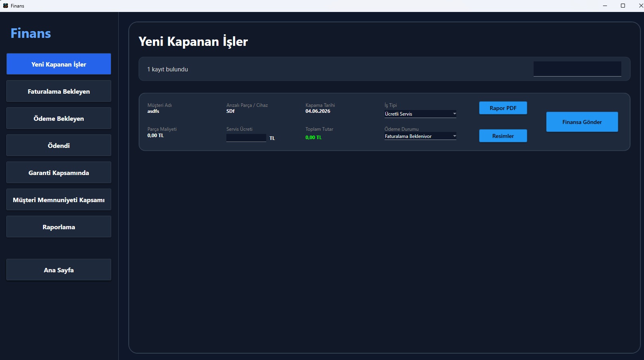Show the Garanti Kapsamında records
644x360 pixels.
coord(59,172)
